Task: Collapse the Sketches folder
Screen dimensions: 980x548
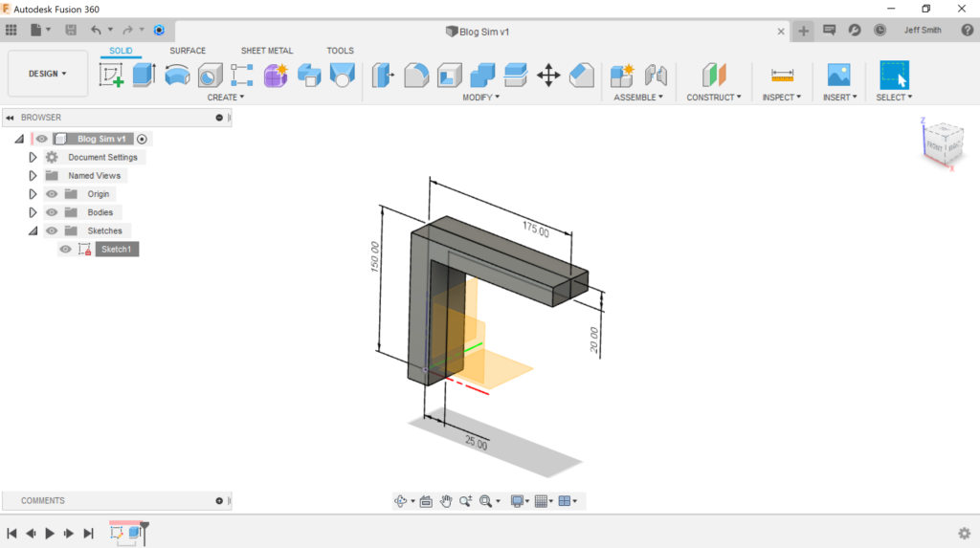Action: coord(33,230)
